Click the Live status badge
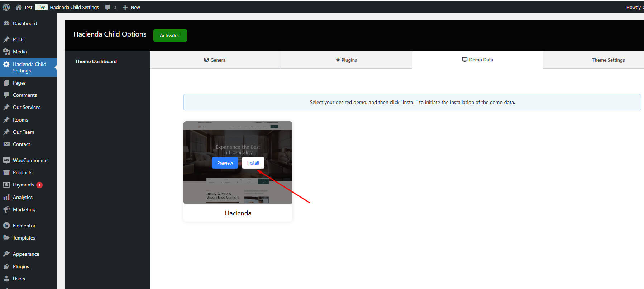The width and height of the screenshot is (644, 289). 42,7
